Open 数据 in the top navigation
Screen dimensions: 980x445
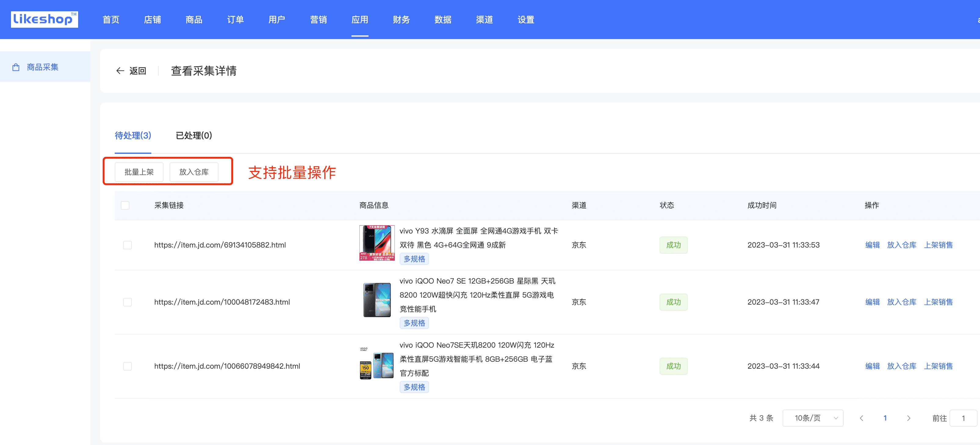pos(443,20)
